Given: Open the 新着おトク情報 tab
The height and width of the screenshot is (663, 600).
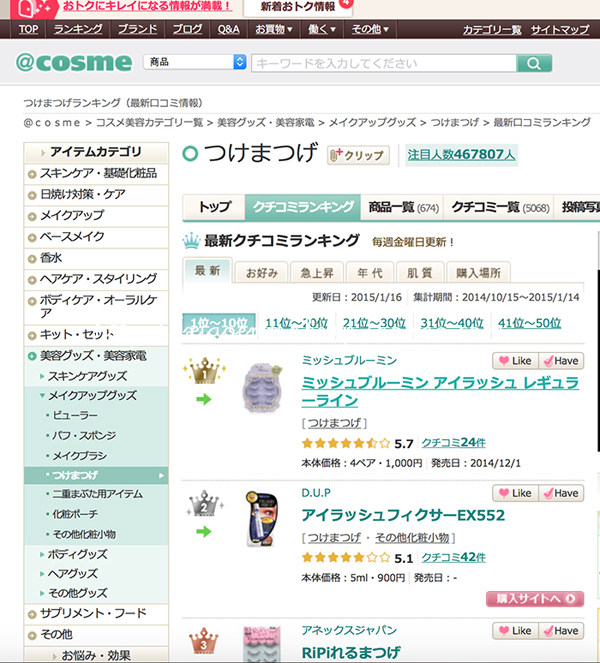Looking at the screenshot, I should [x=298, y=7].
